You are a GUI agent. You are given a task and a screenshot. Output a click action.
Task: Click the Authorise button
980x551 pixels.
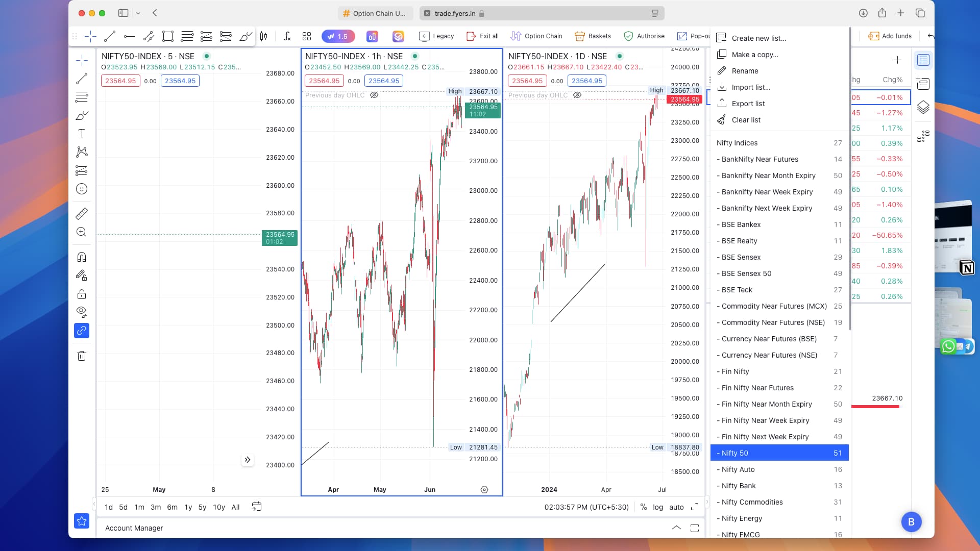644,36
